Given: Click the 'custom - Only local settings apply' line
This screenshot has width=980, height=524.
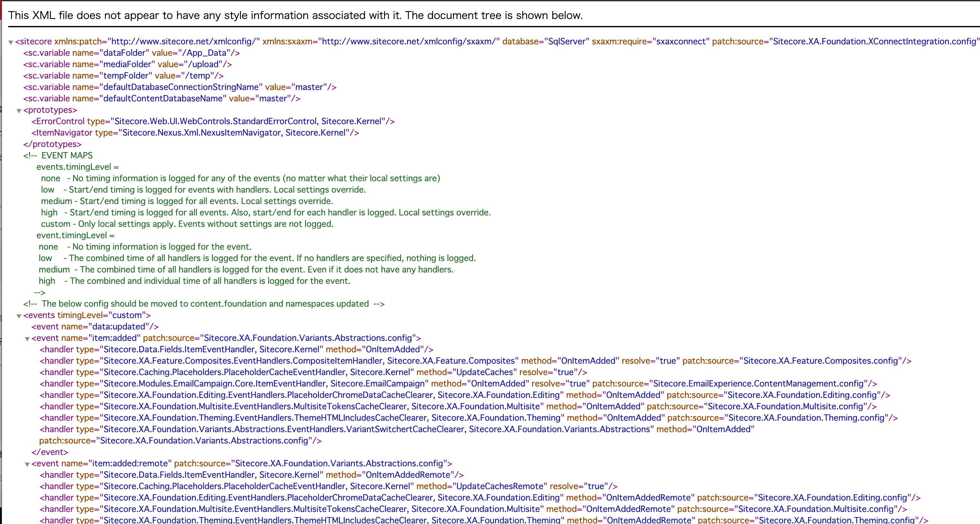Looking at the screenshot, I should 187,224.
